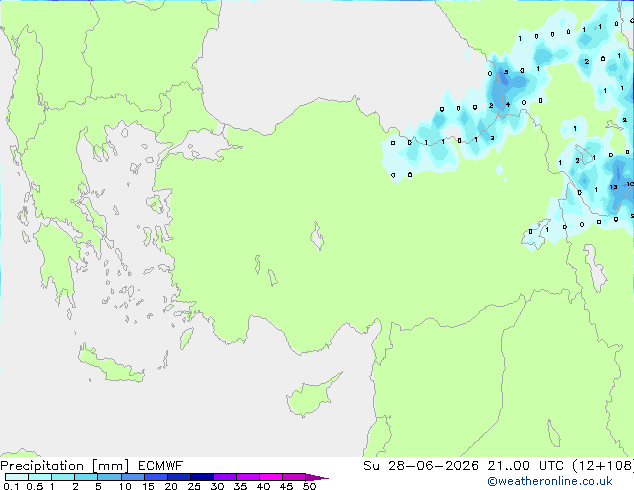Click the forecast date 'Su 28-06-2026 21..00 UTC' text
Image resolution: width=634 pixels, height=490 pixels.
(464, 466)
